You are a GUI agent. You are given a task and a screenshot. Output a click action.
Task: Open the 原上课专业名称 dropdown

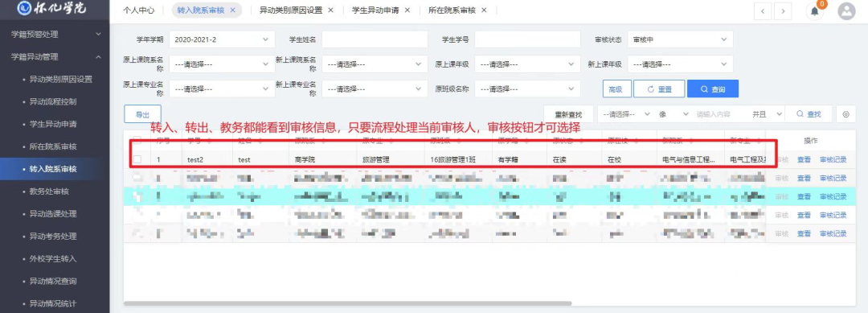click(x=222, y=89)
